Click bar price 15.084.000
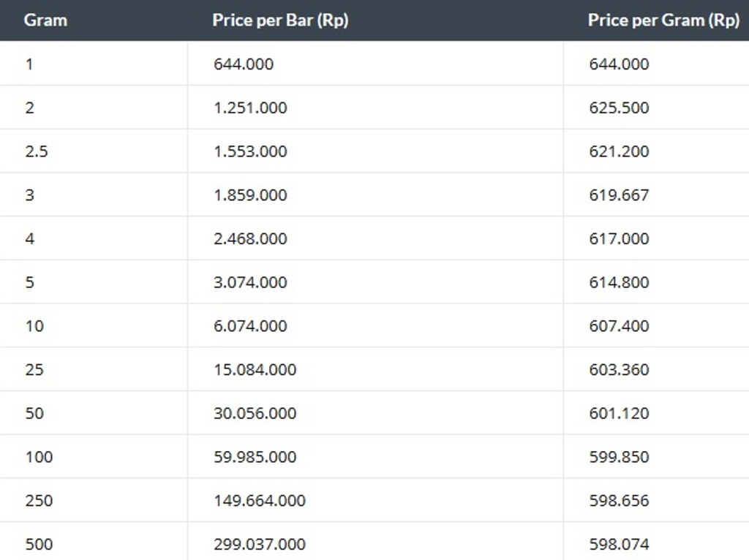This screenshot has height=560, width=749. pos(255,369)
